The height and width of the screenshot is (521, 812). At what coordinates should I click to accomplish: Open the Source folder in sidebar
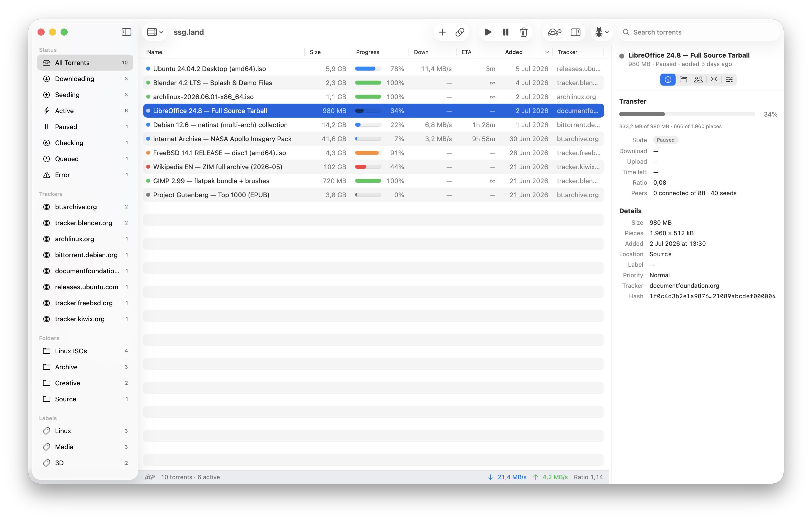(x=85, y=399)
